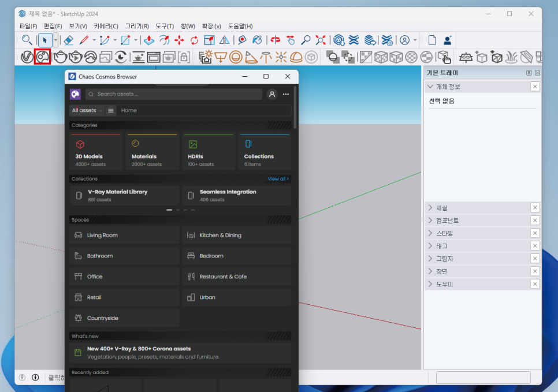Viewport: 558px width, 392px height.
Task: Select the Rotate tool
Action: tap(194, 40)
